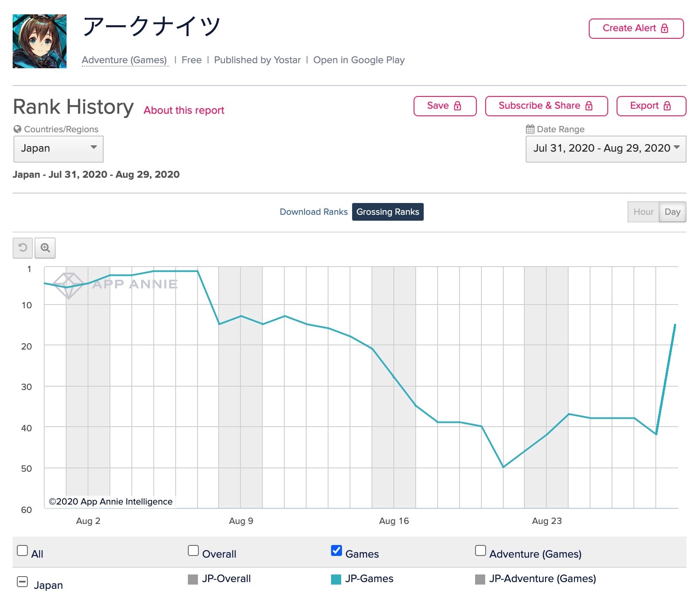Click the zoom magnifier icon above chart
700x593 pixels.
pos(45,248)
